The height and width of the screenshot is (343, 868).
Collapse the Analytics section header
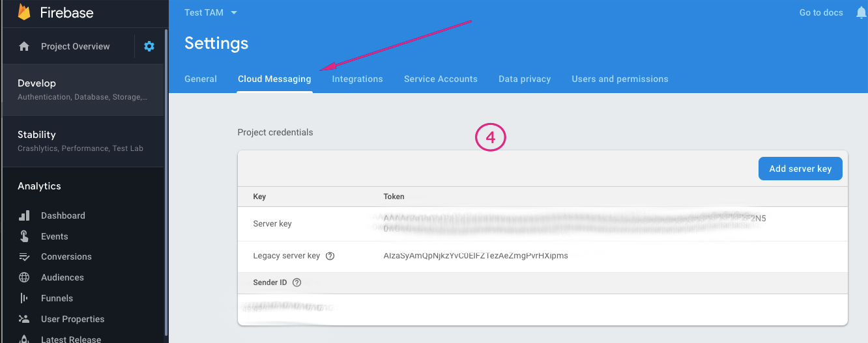click(x=39, y=186)
